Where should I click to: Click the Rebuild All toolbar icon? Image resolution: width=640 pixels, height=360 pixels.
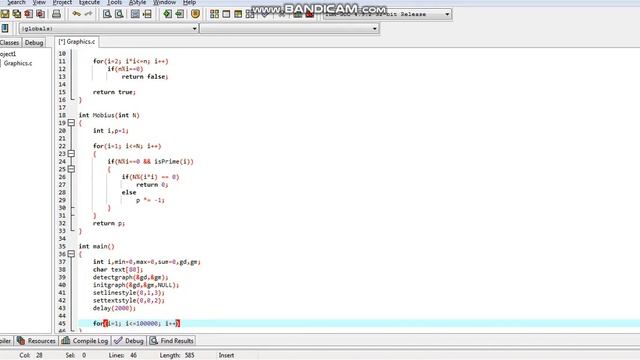pyautogui.click(x=250, y=14)
